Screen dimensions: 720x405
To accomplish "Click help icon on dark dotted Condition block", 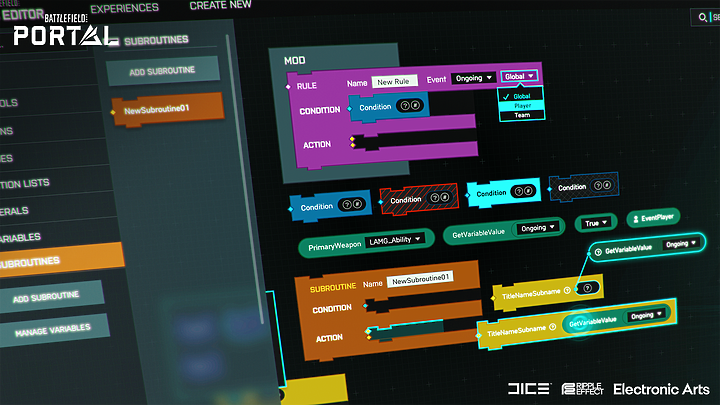I will (598, 186).
